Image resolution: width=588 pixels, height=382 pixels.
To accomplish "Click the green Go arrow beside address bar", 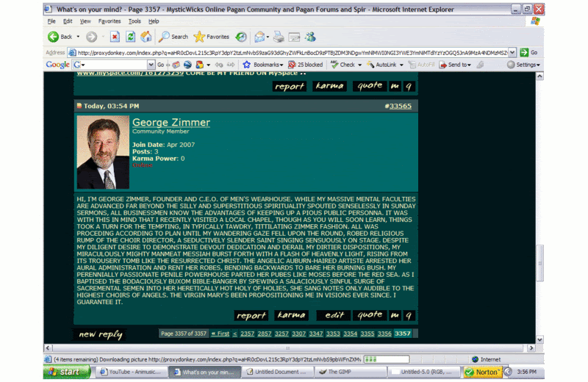I will point(524,52).
